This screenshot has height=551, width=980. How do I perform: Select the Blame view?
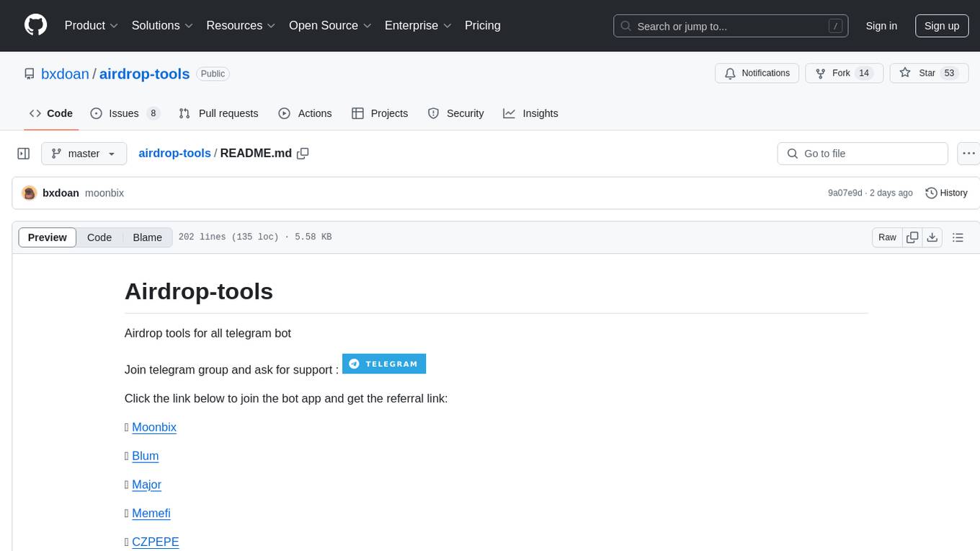point(148,237)
